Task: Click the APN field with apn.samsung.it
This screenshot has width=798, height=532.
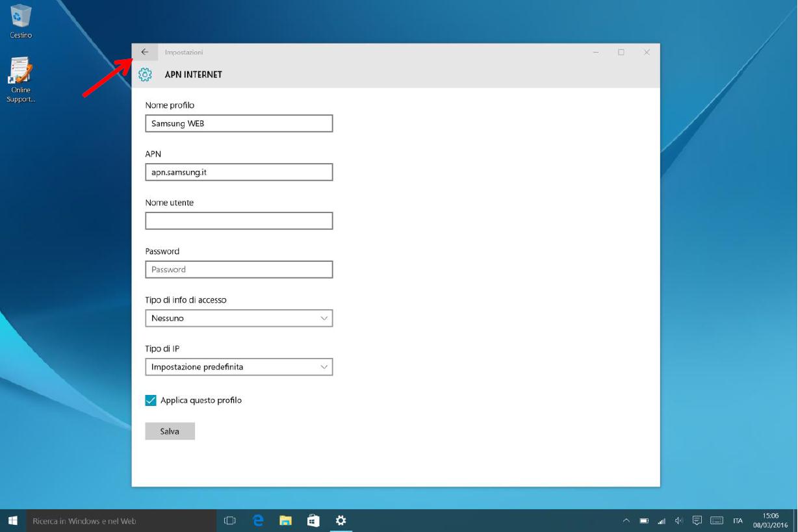Action: point(239,172)
